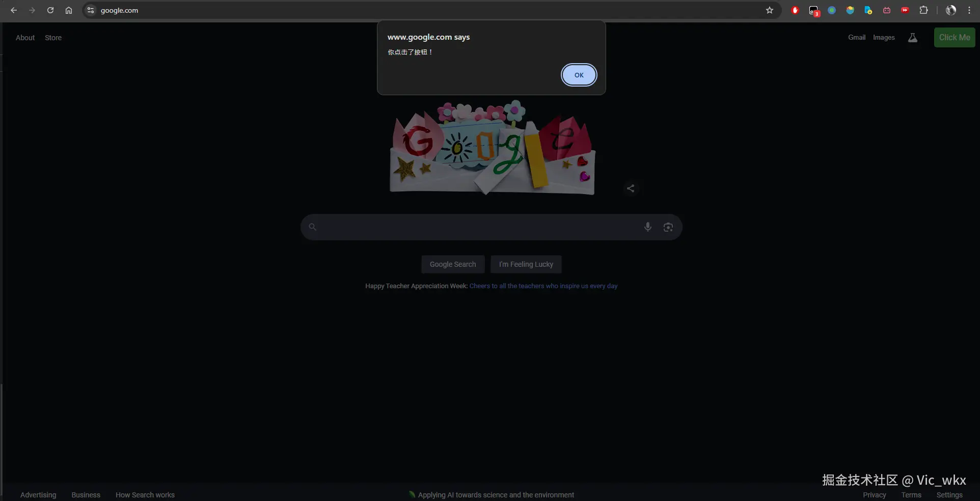This screenshot has height=501, width=980.
Task: Open the Terms footer link
Action: pos(911,495)
